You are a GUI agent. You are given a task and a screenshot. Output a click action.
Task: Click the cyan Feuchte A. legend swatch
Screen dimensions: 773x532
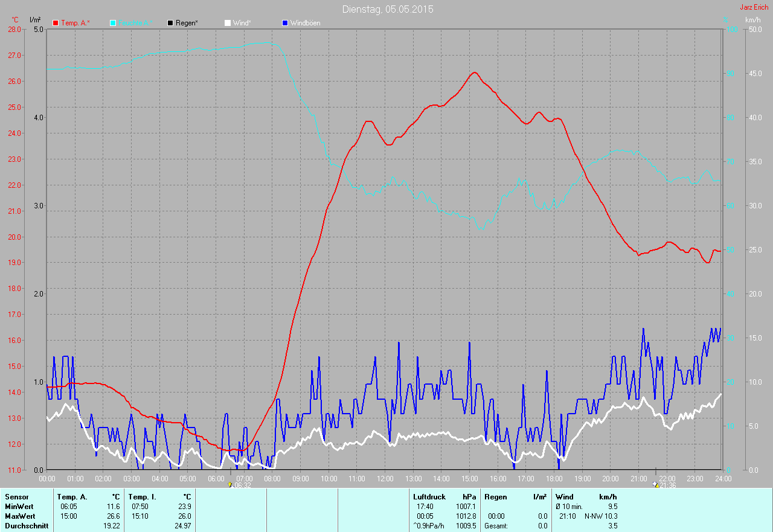(x=113, y=23)
